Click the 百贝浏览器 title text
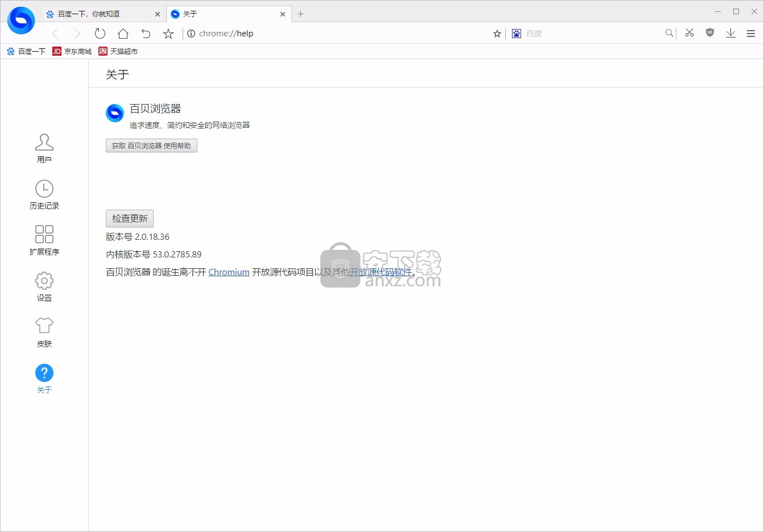 coord(155,109)
